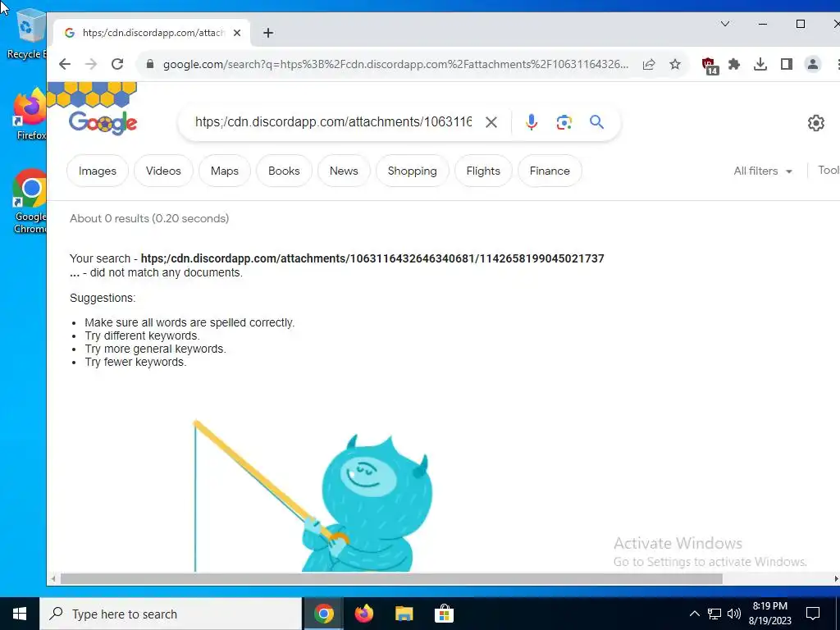Share this page from address bar
Screen dimensions: 840x630
tap(649, 64)
